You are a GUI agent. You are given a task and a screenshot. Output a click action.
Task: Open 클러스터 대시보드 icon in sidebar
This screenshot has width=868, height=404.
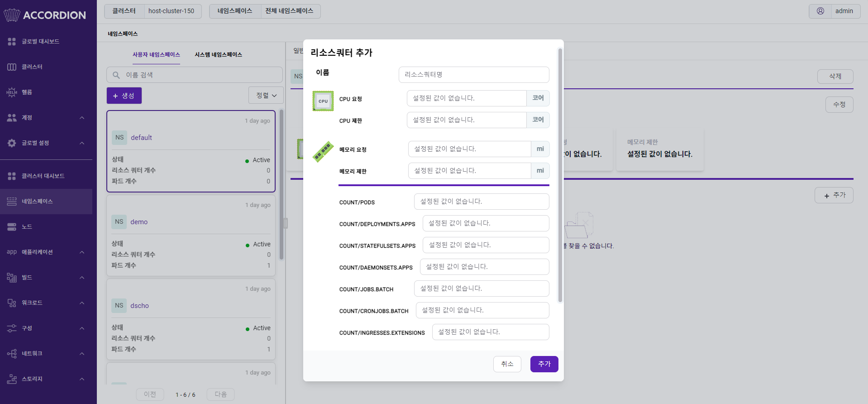(12, 176)
